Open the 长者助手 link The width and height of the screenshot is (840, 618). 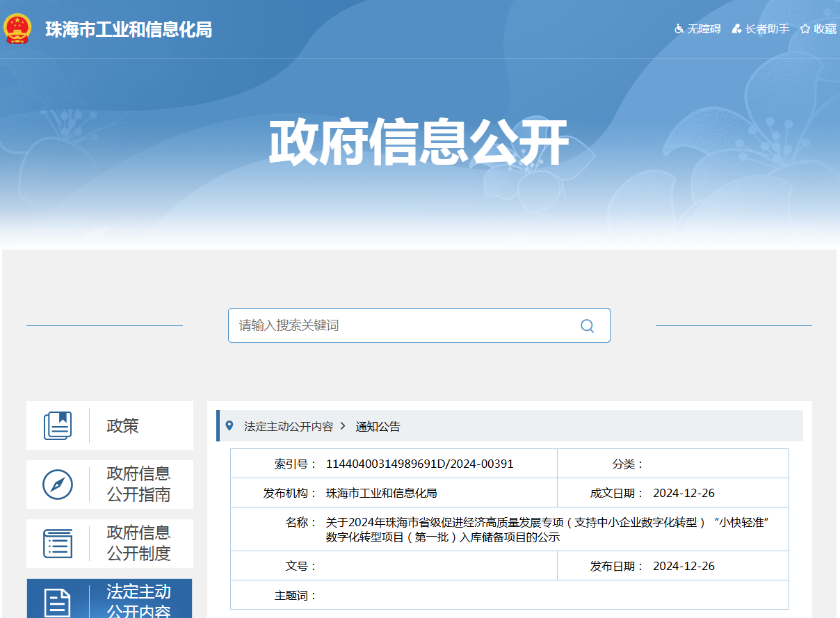click(x=767, y=29)
